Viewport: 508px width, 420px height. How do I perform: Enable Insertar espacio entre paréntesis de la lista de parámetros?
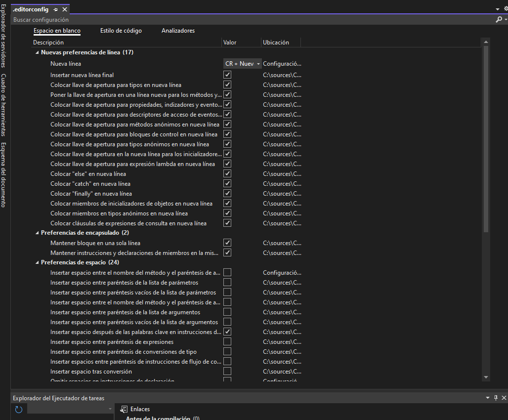pos(227,282)
